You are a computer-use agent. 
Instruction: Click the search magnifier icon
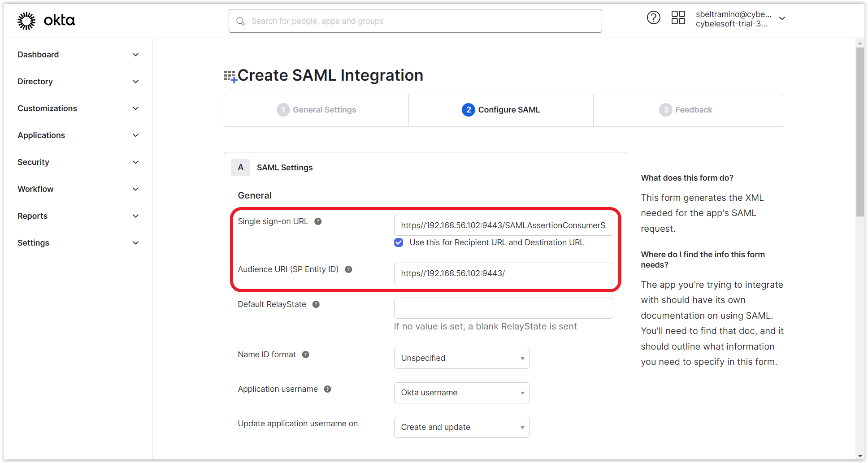click(241, 21)
